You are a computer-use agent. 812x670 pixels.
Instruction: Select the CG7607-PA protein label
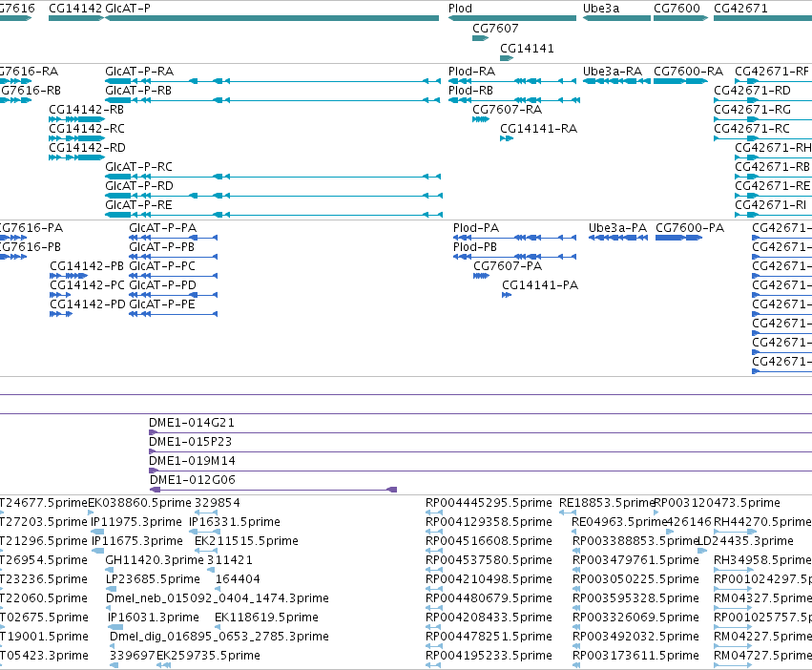coord(508,266)
